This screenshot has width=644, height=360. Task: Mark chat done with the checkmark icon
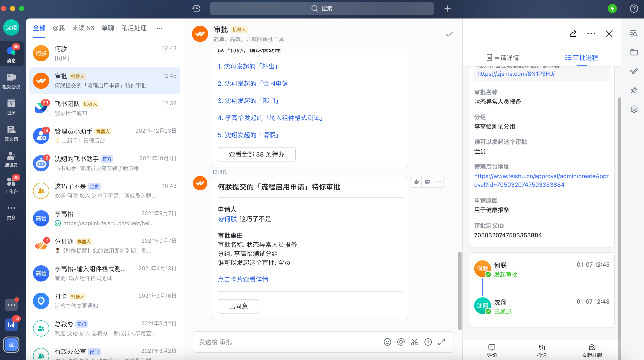point(449,34)
